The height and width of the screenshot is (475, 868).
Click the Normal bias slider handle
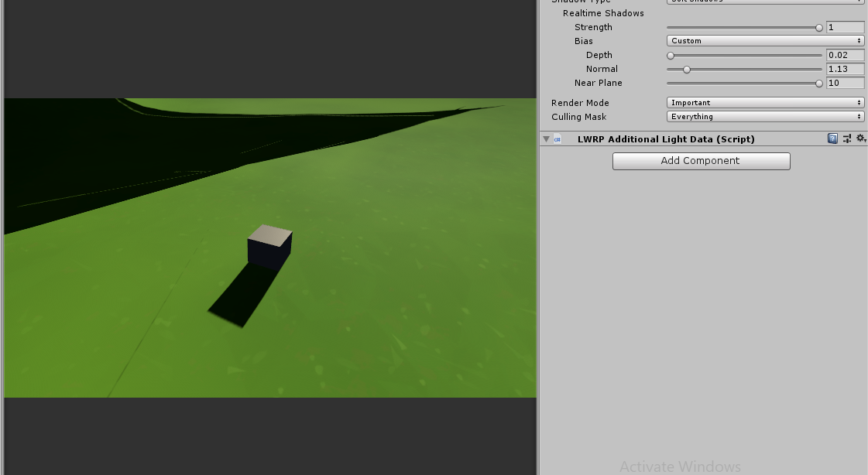click(x=686, y=69)
